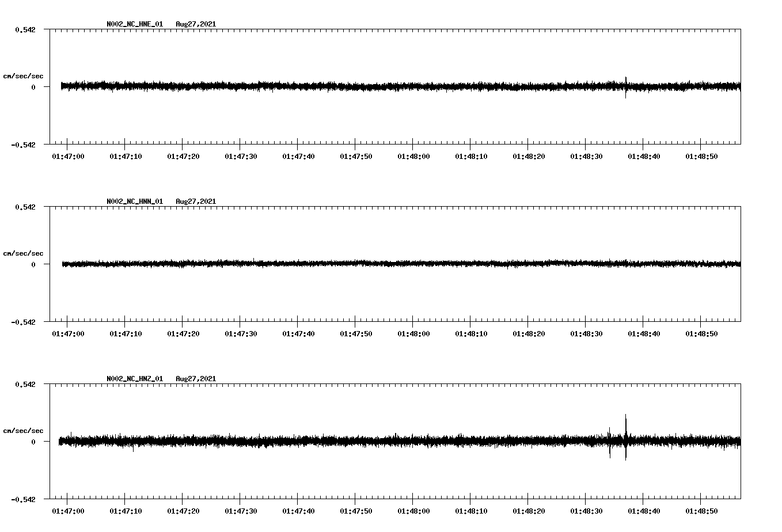The width and height of the screenshot is (782, 532).
Task: Click the 01:47:20 time label on HNE plot
Action: 183,156
